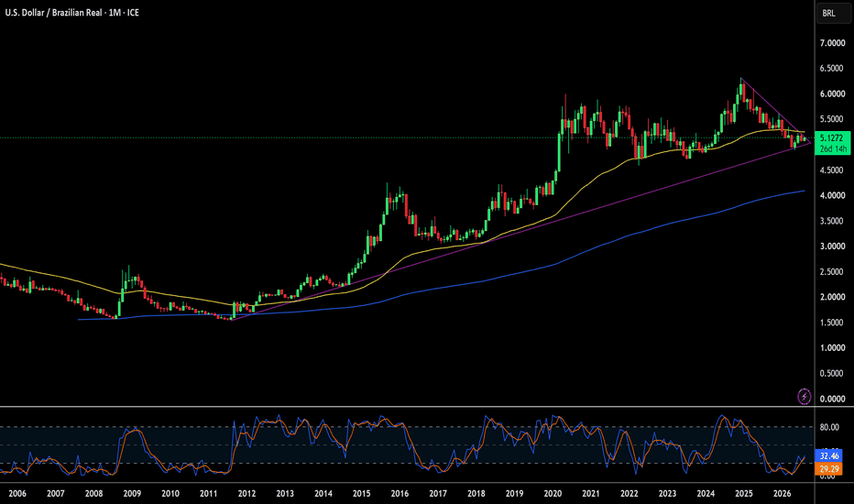
Task: Click the 2016 label on time axis
Action: click(x=400, y=494)
